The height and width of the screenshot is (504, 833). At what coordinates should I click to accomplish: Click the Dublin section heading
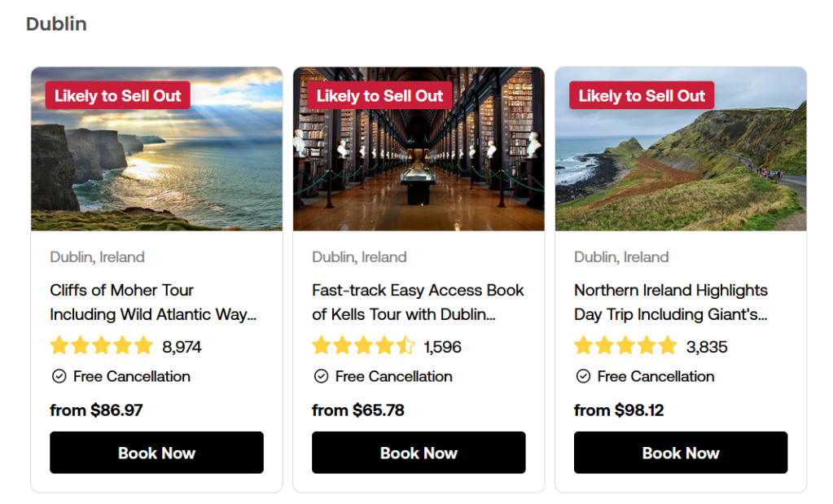point(56,24)
